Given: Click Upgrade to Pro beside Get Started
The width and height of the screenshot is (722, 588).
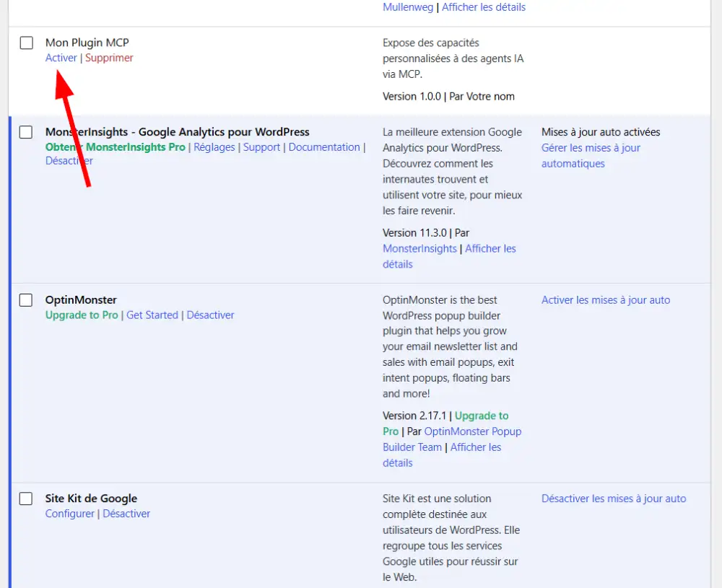Looking at the screenshot, I should (82, 315).
